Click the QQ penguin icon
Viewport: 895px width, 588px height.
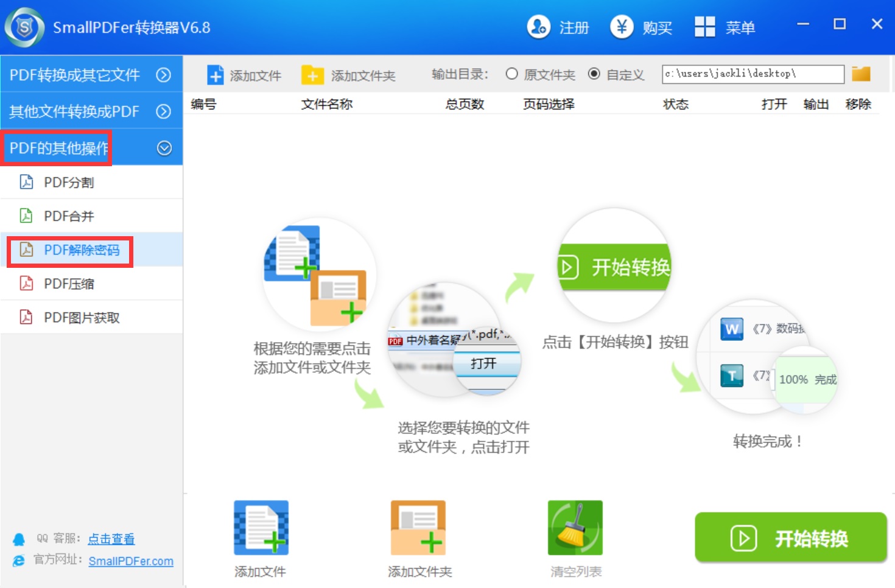point(19,539)
